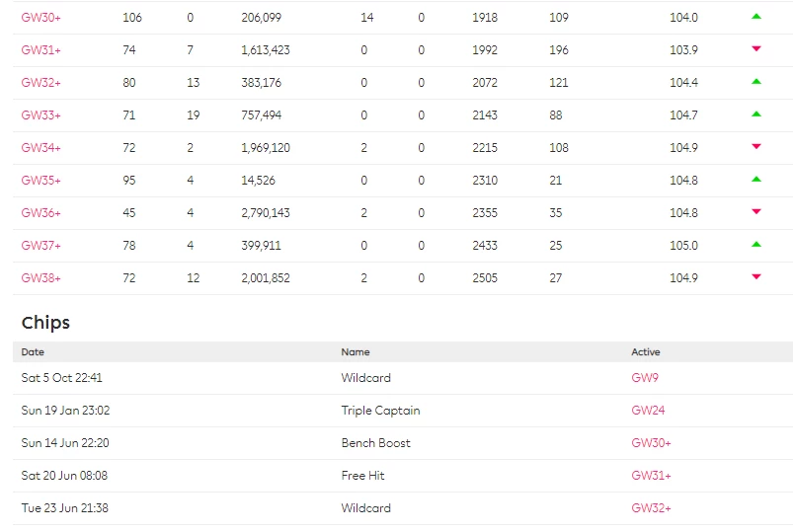Viewport: 793px width, 532px height.
Task: Open the GW37+ gameweek history link
Action: pyautogui.click(x=40, y=246)
